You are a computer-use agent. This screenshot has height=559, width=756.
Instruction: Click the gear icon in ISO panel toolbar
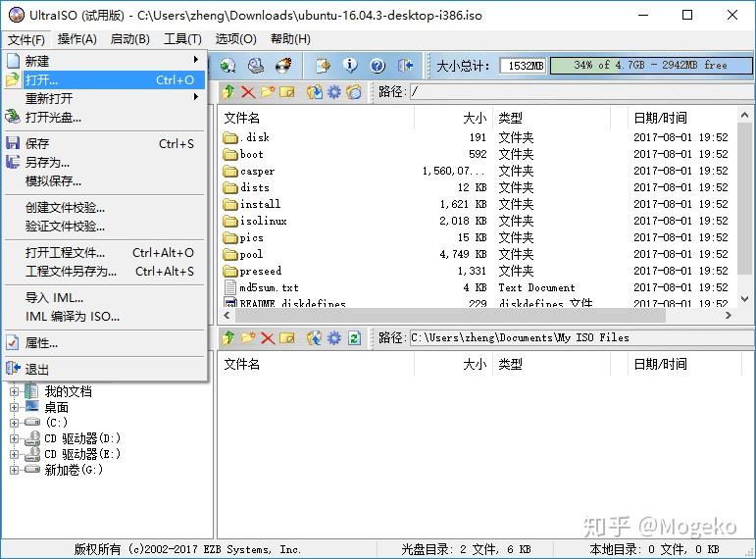333,91
